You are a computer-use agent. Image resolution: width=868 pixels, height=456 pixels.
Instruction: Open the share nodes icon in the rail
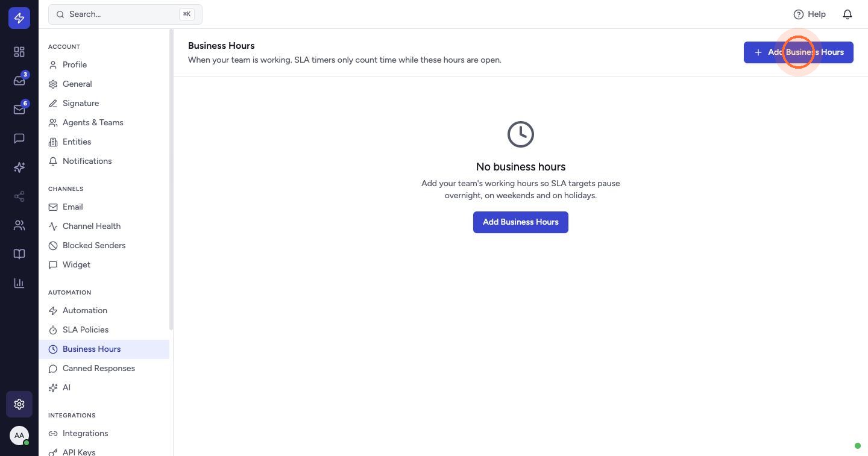[19, 196]
